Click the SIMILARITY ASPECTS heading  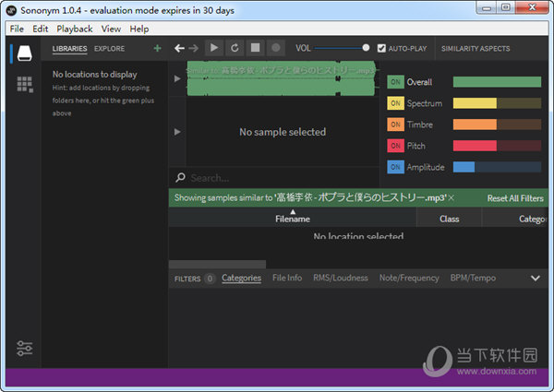tap(476, 48)
